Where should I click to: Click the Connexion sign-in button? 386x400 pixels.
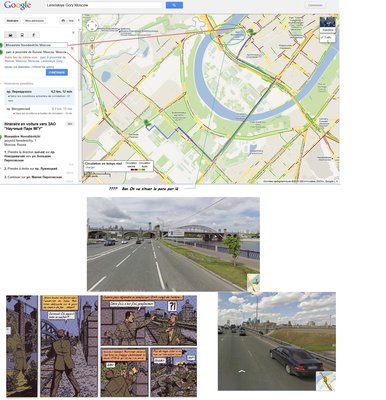click(x=315, y=5)
